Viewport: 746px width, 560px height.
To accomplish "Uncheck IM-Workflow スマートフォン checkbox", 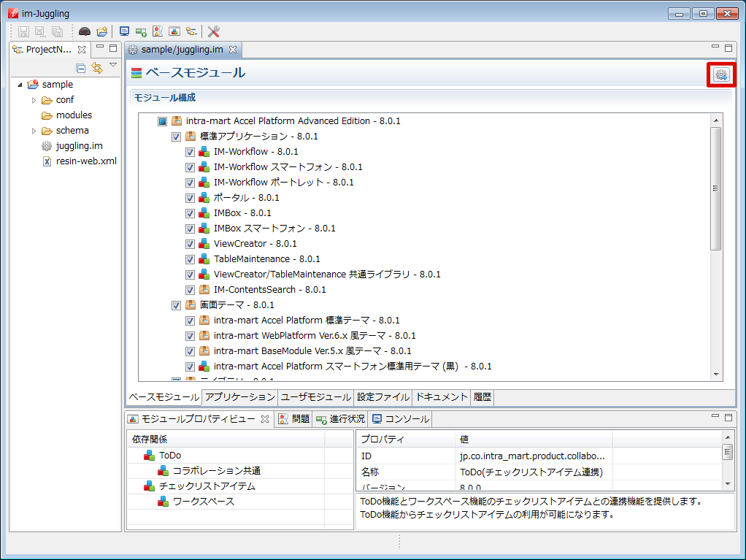I will (190, 167).
